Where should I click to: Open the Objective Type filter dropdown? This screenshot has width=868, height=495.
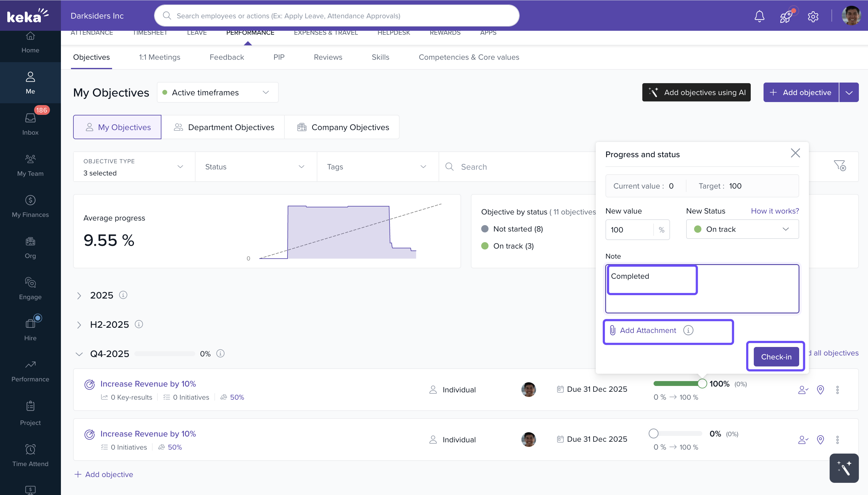(134, 167)
